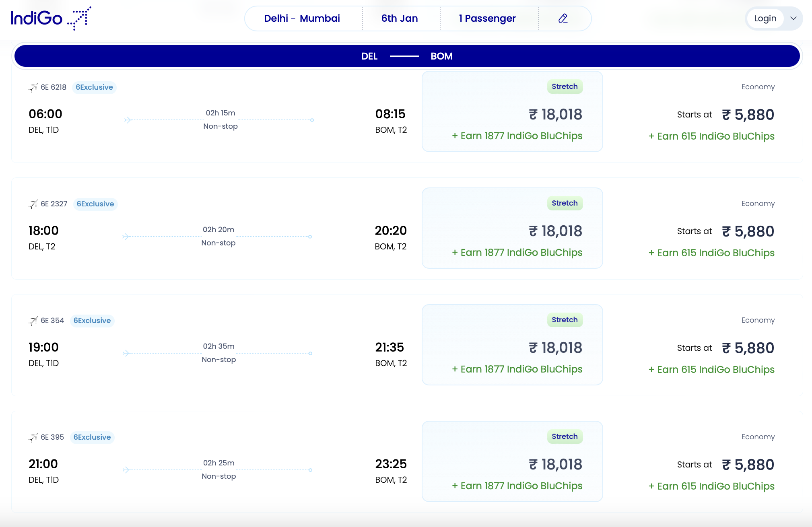Select the airplane icon on flight 6E 395

(x=33, y=437)
